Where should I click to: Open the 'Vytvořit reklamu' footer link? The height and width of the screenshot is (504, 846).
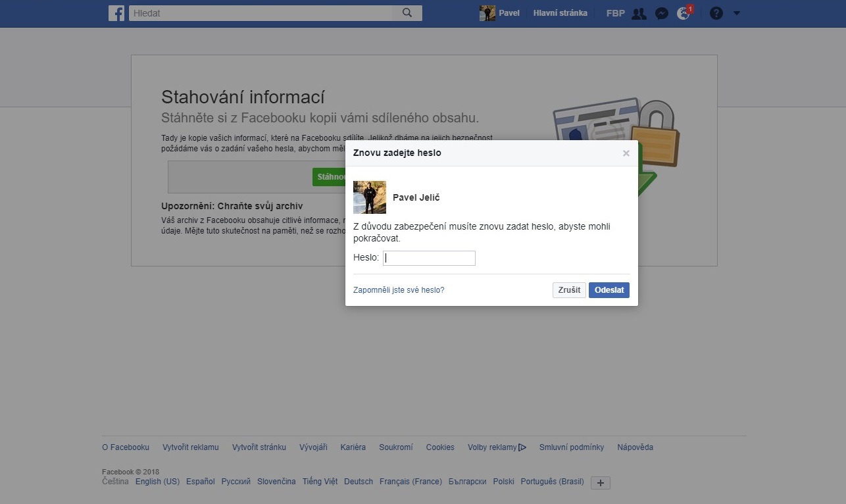click(191, 447)
